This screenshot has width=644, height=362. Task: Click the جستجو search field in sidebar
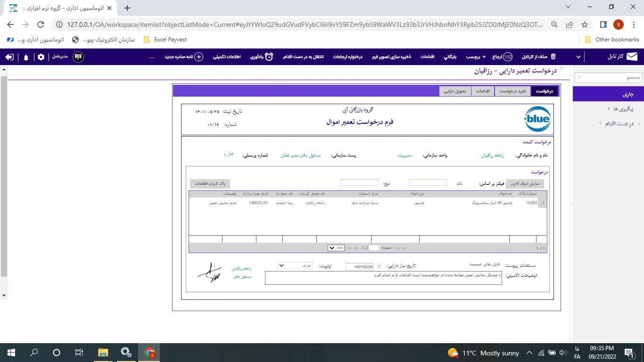click(x=608, y=77)
